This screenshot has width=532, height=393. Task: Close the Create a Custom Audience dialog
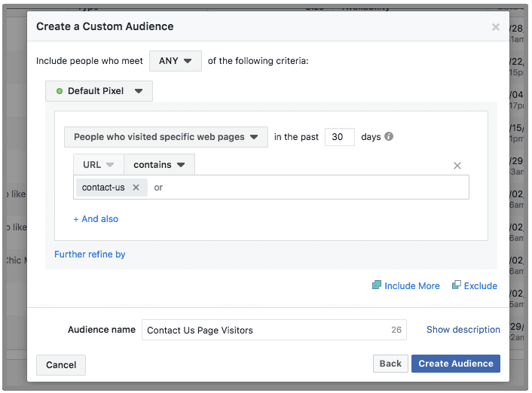pos(495,27)
